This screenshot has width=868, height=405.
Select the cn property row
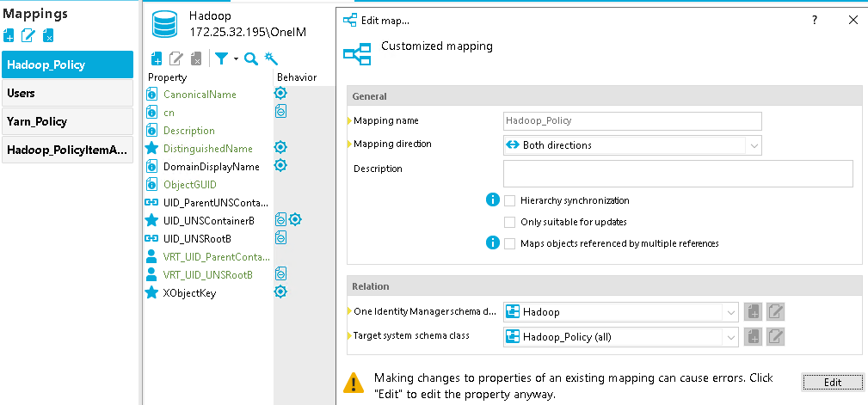[x=169, y=113]
